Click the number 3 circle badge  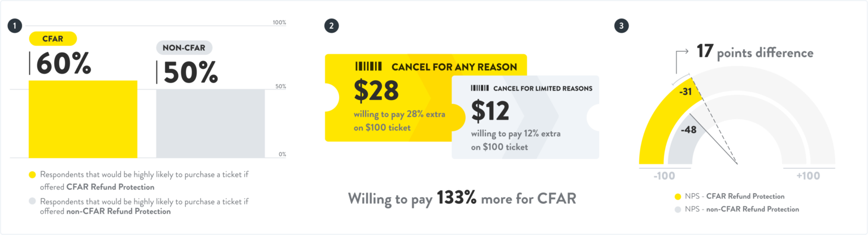pyautogui.click(x=622, y=25)
